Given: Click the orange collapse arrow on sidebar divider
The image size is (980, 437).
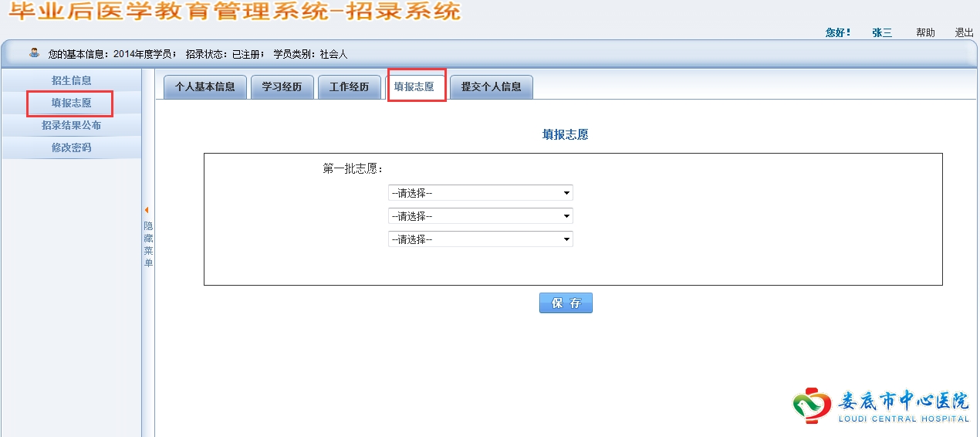Looking at the screenshot, I should [x=147, y=210].
